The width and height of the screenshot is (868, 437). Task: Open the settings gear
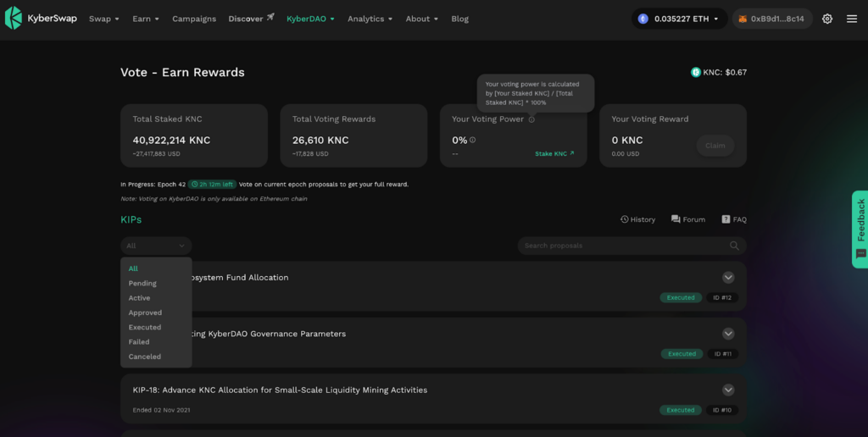click(827, 19)
